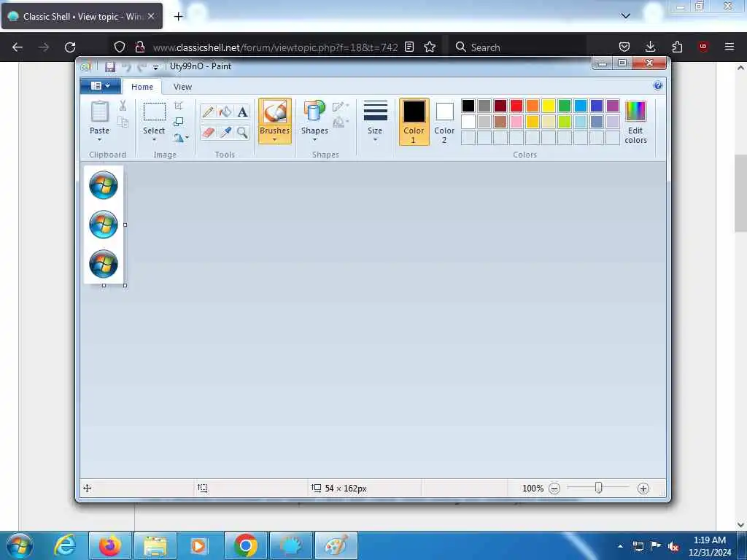Open the Rotate or flip dropdown
The height and width of the screenshot is (560, 747).
(181, 138)
